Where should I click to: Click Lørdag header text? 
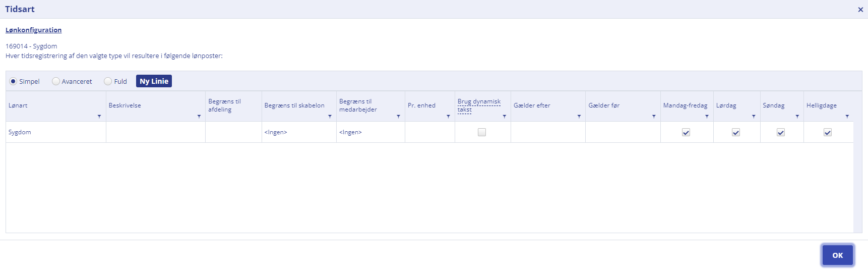[726, 105]
